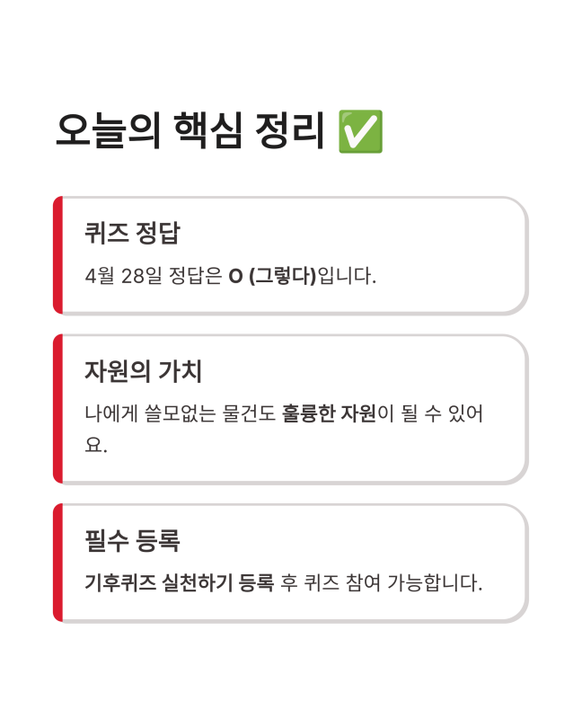Open the 필수 등록 card
The height and width of the screenshot is (728, 582).
coord(290,563)
